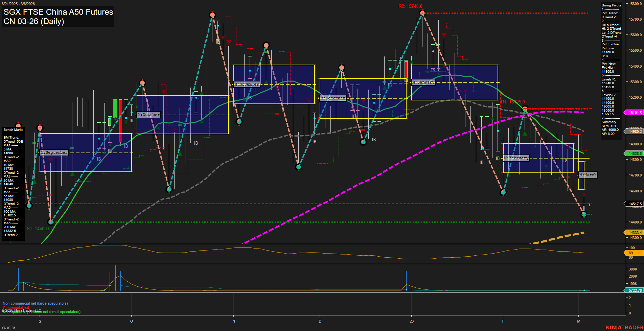Click the S1: 14400.0 support label
The image size is (644, 331).
[39, 229]
